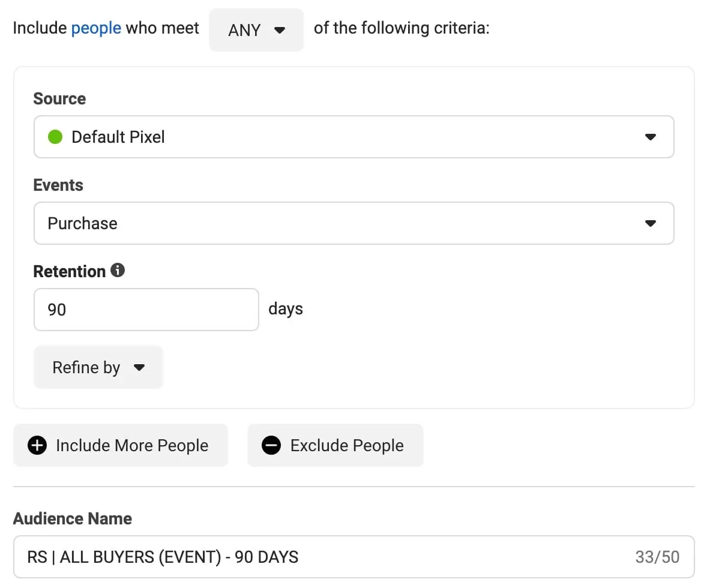
Task: Click the plus icon on Include More People
Action: [37, 446]
